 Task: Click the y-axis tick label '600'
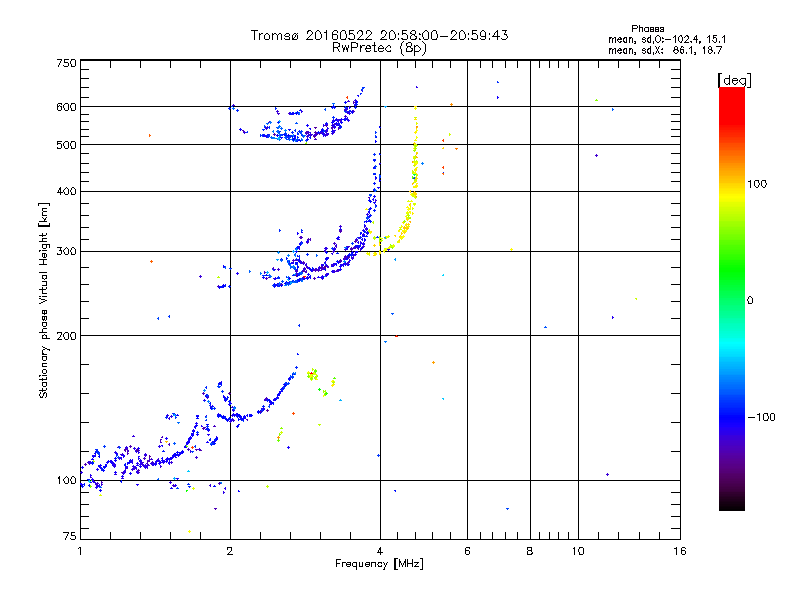coord(66,107)
